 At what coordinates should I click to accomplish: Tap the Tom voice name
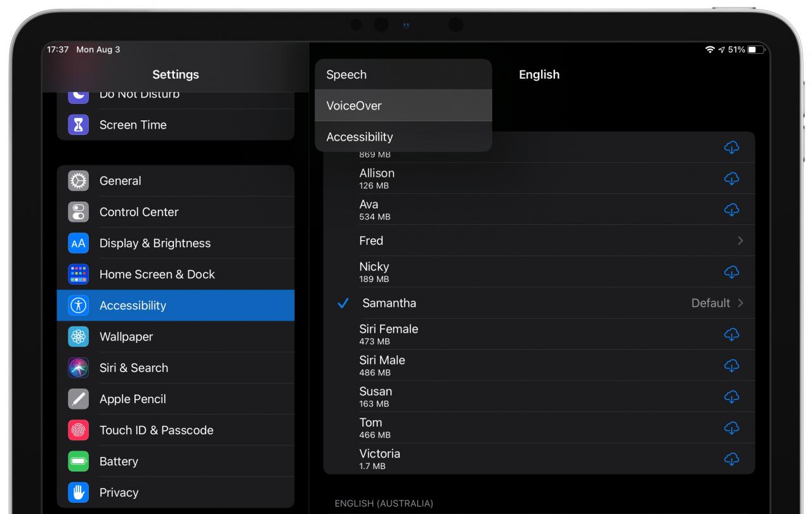tap(370, 422)
